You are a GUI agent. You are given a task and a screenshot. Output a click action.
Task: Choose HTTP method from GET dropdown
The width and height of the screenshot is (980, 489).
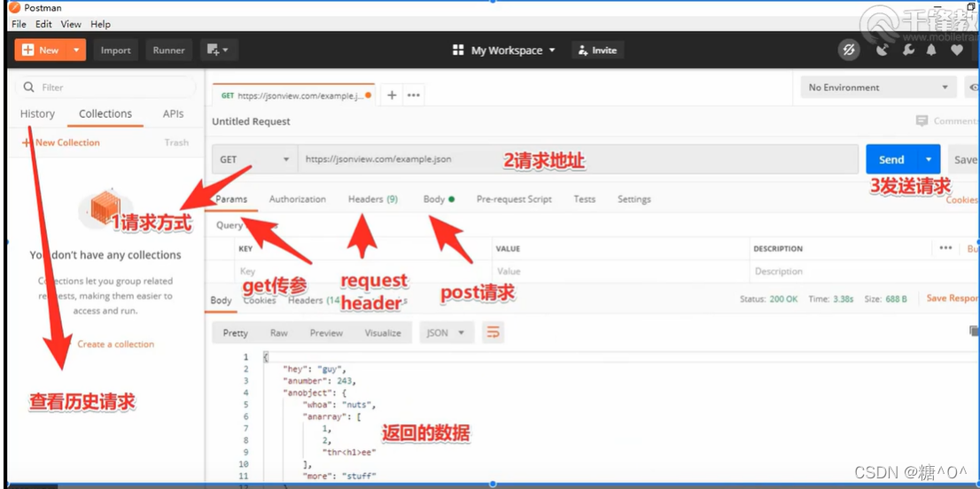click(x=254, y=159)
